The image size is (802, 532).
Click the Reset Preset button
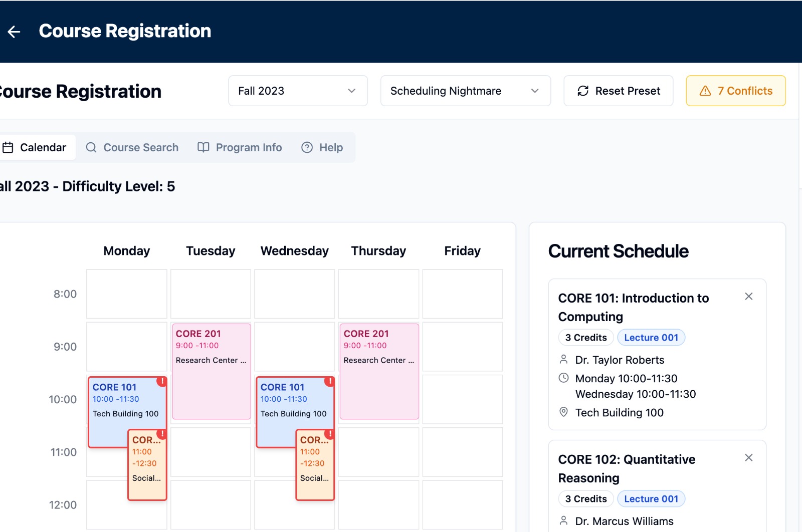tap(618, 91)
